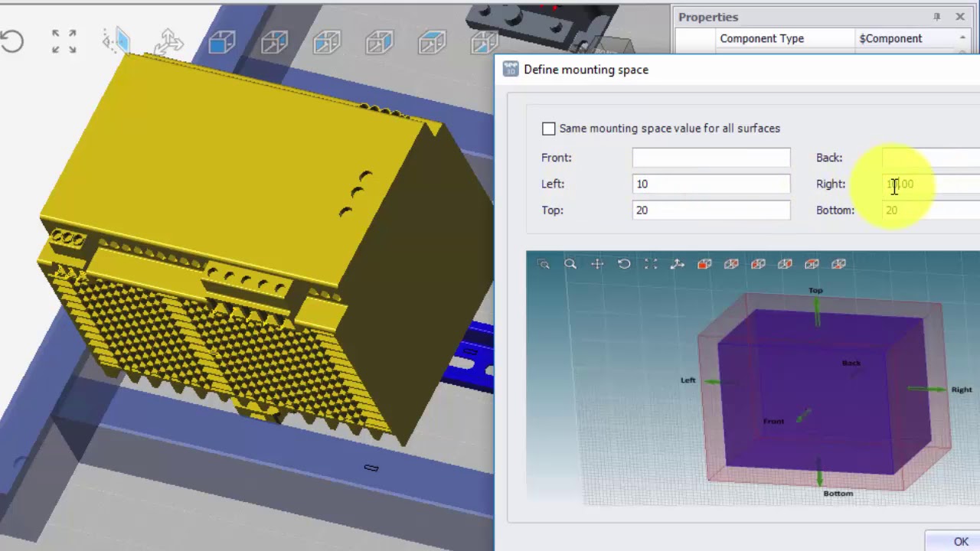Viewport: 980px width, 551px height.
Task: Click the Back label in 3D preview
Action: (x=851, y=364)
